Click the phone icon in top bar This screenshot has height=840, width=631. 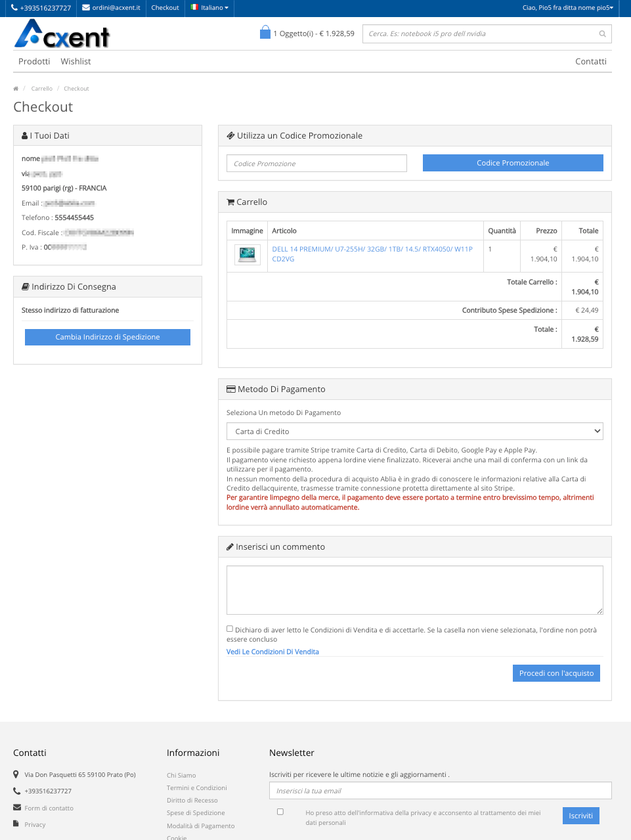click(x=14, y=8)
